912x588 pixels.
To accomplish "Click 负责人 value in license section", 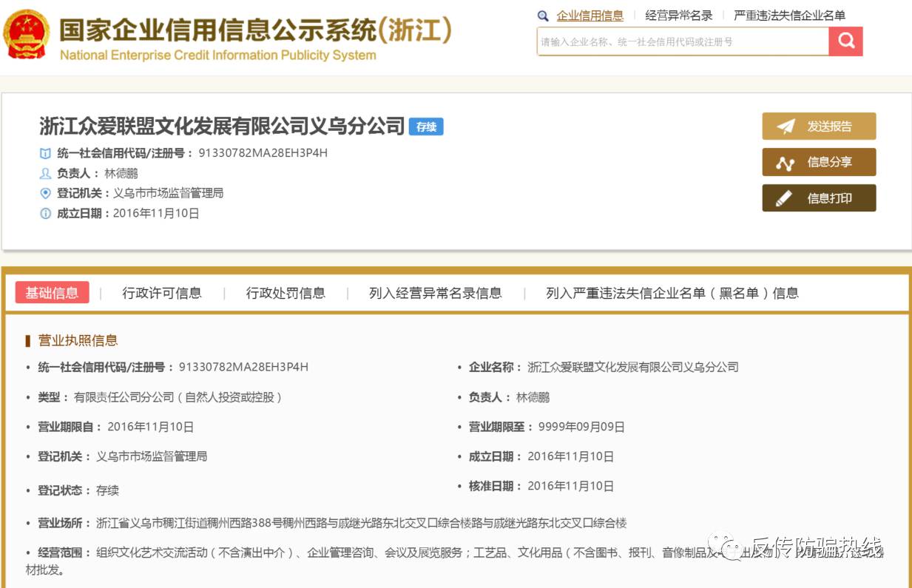I will 533,397.
